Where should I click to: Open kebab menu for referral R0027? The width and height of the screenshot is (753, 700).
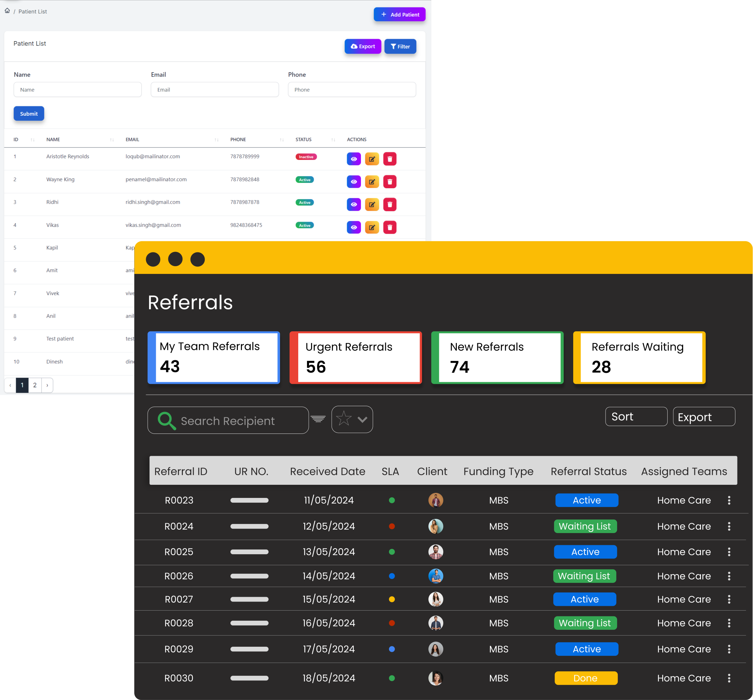point(729,599)
